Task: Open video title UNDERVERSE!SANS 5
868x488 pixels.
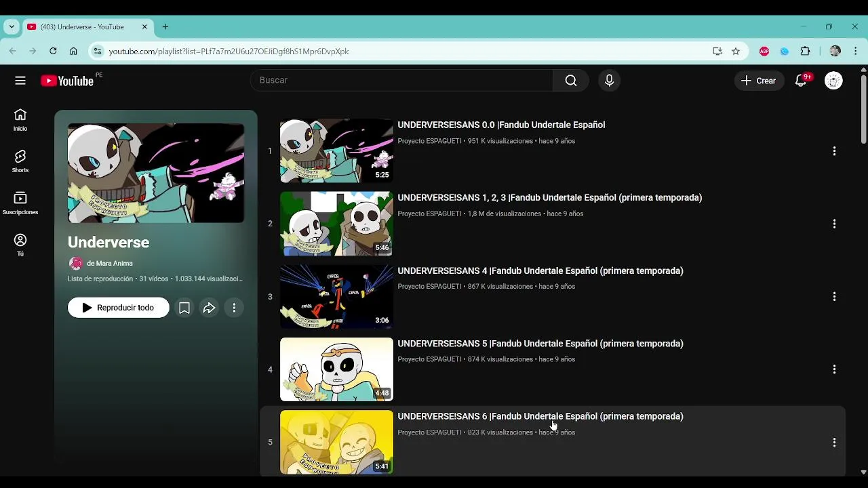Action: tap(540, 344)
